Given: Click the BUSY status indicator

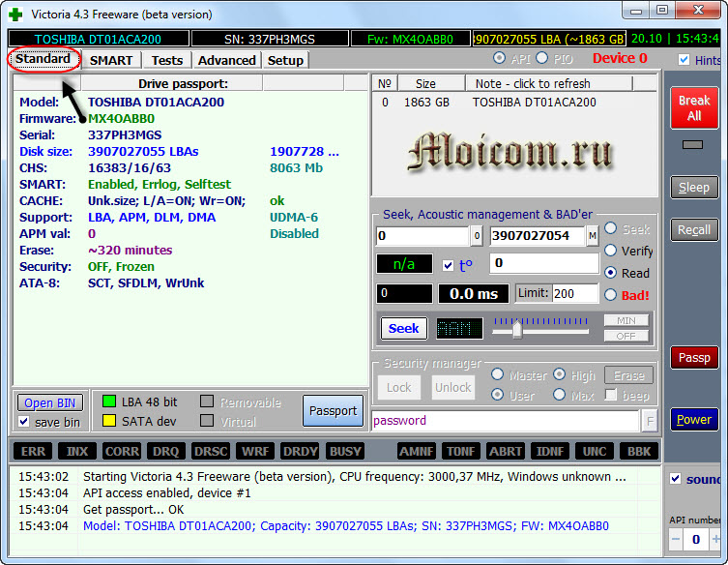Looking at the screenshot, I should pos(345,451).
